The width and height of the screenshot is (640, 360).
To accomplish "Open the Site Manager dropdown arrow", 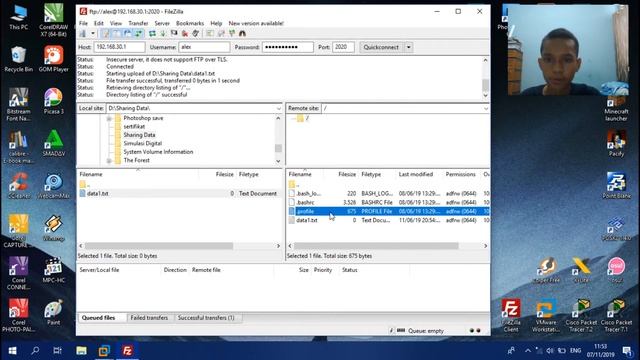I will pos(93,33).
